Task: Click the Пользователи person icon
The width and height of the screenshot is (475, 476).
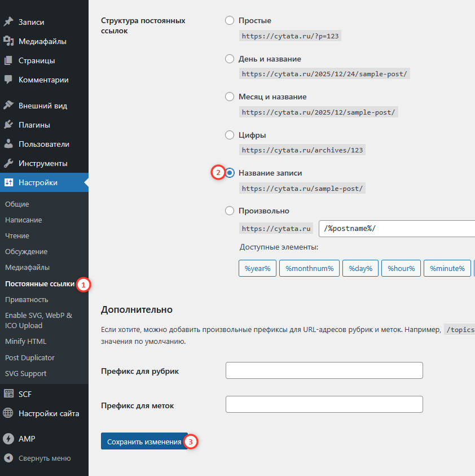Action: click(x=8, y=144)
